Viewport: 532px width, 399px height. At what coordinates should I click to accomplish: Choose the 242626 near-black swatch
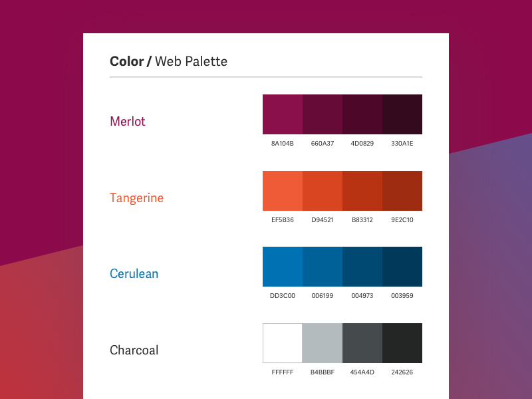402,343
